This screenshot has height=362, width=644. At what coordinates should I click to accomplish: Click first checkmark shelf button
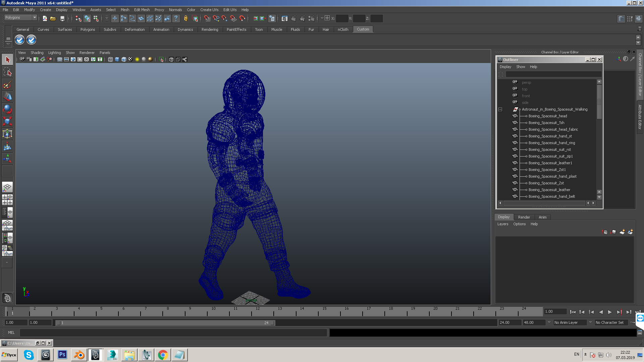point(20,40)
